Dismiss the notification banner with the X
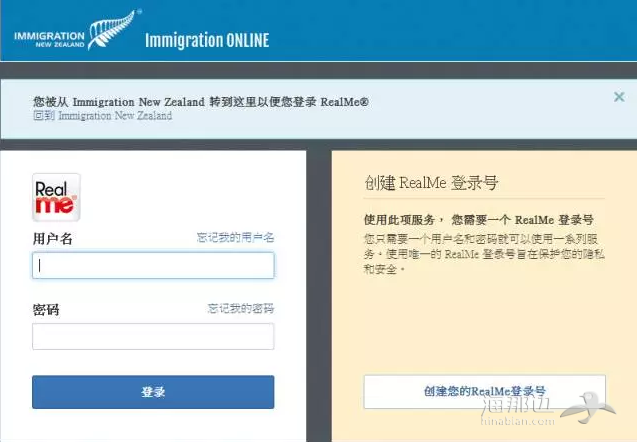Viewport: 637px width, 442px height. tap(619, 97)
